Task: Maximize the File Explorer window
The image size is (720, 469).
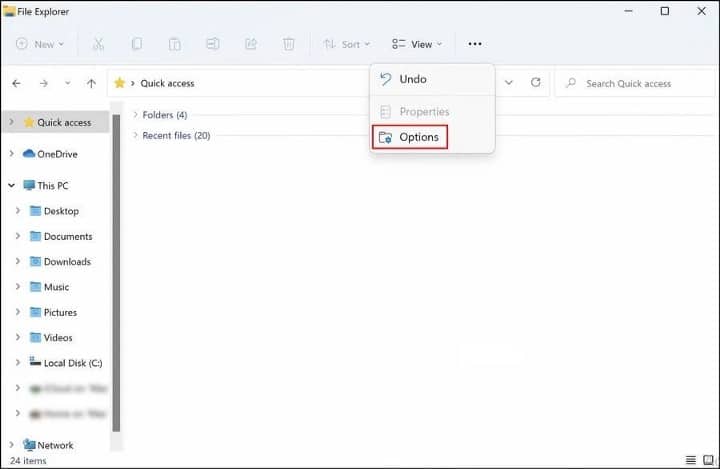Action: tap(664, 11)
